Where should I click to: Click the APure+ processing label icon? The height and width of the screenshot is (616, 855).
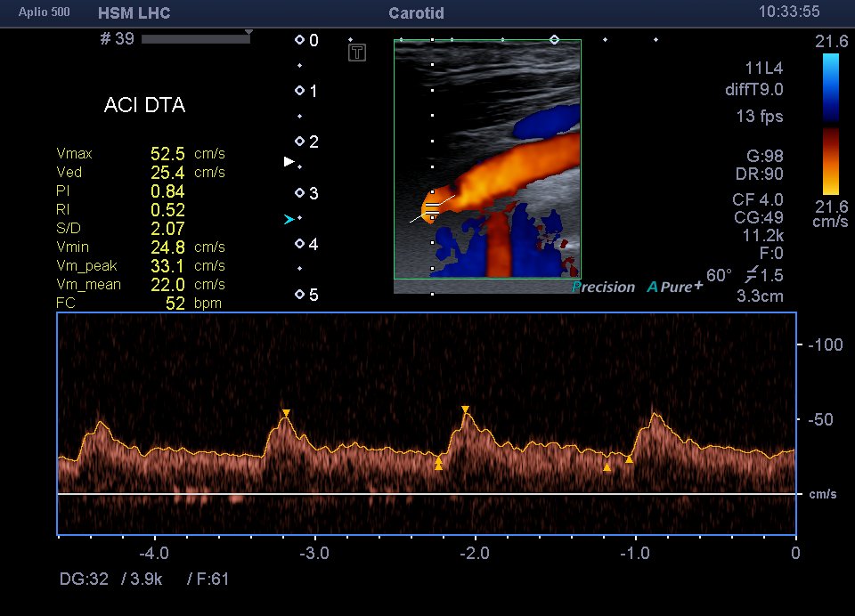pyautogui.click(x=673, y=287)
